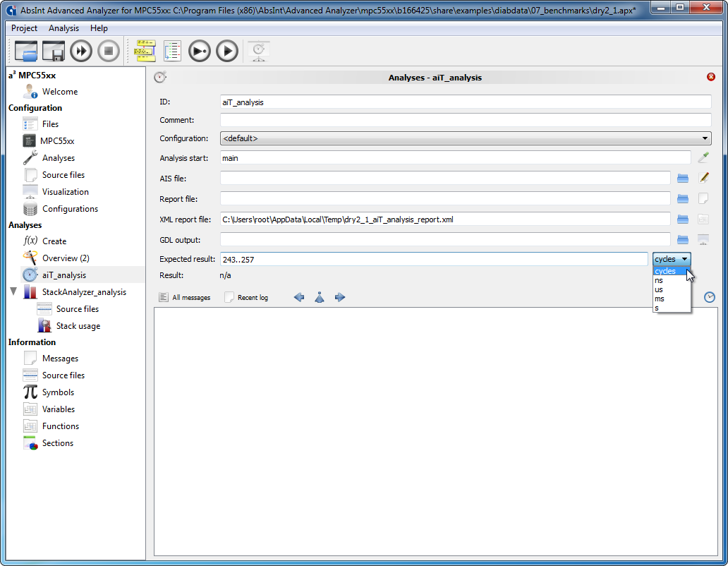Open Stack usage item
The height and width of the screenshot is (566, 728).
click(78, 326)
